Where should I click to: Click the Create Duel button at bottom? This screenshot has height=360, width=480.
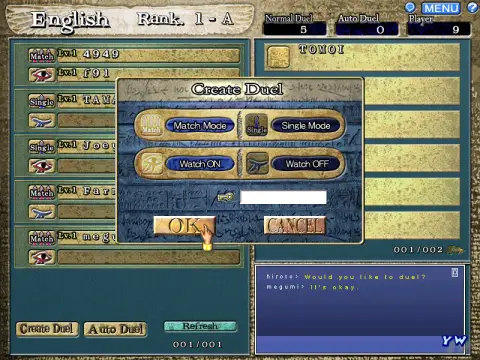coord(47,329)
